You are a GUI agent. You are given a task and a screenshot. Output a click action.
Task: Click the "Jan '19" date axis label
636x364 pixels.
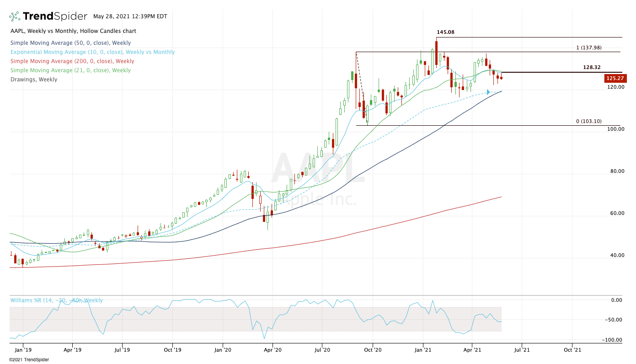[x=22, y=350]
